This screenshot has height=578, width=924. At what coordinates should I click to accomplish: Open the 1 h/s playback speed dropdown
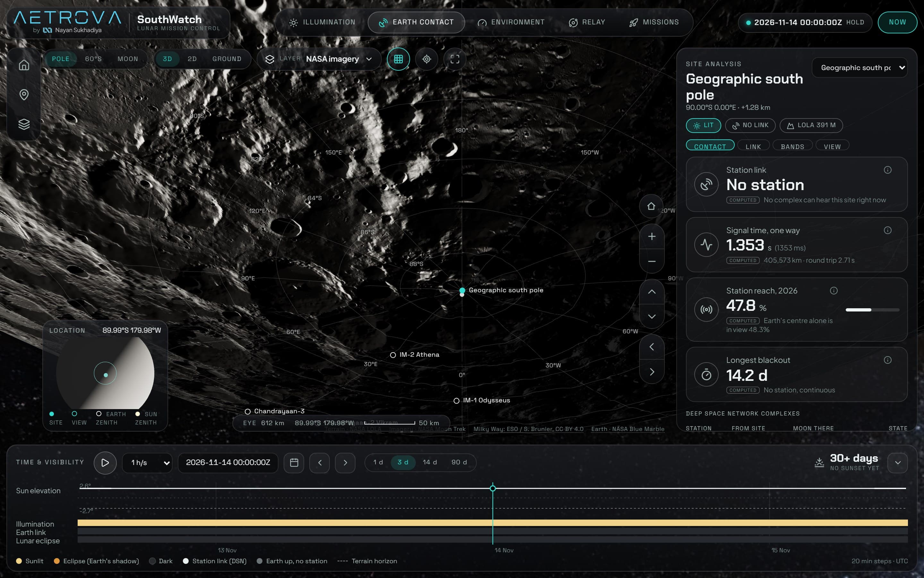[x=147, y=462]
